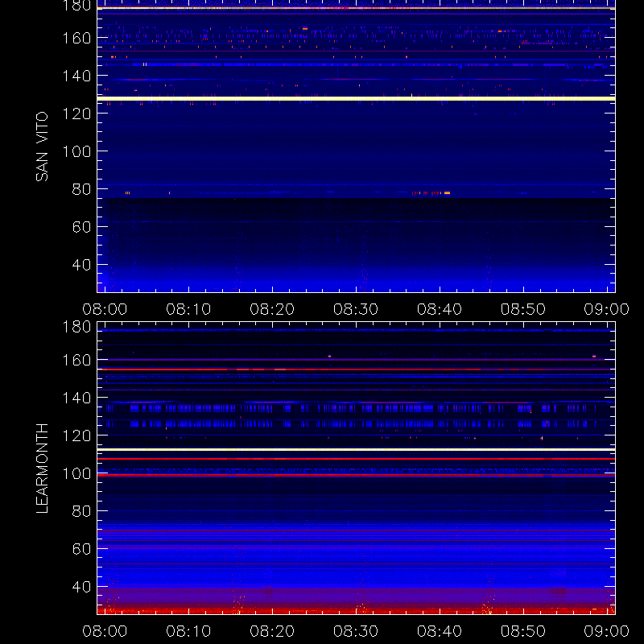Select the 60 tick label on SAN VITO plot
Viewport: 644px width, 644px height.
pos(81,227)
